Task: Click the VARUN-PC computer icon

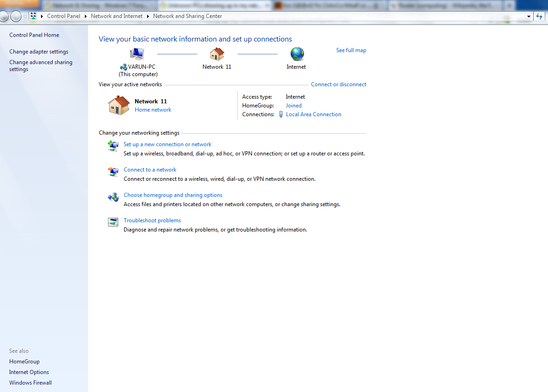Action: click(137, 54)
